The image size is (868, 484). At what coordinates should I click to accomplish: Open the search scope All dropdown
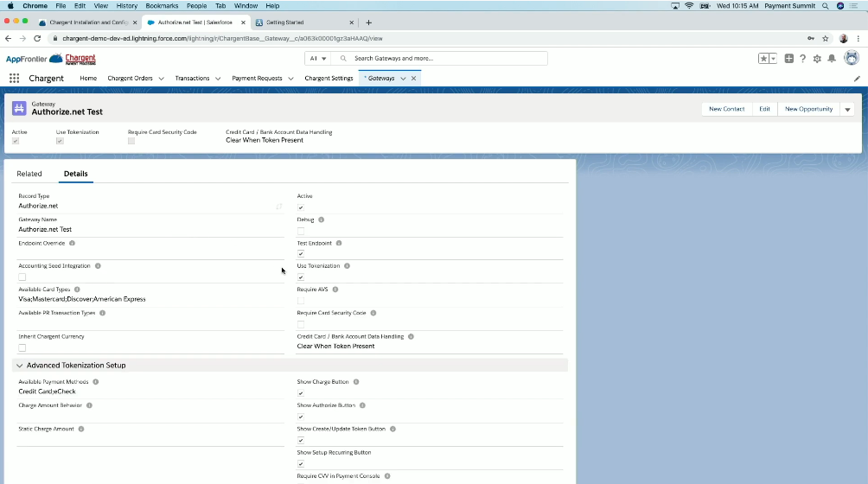[x=318, y=58]
